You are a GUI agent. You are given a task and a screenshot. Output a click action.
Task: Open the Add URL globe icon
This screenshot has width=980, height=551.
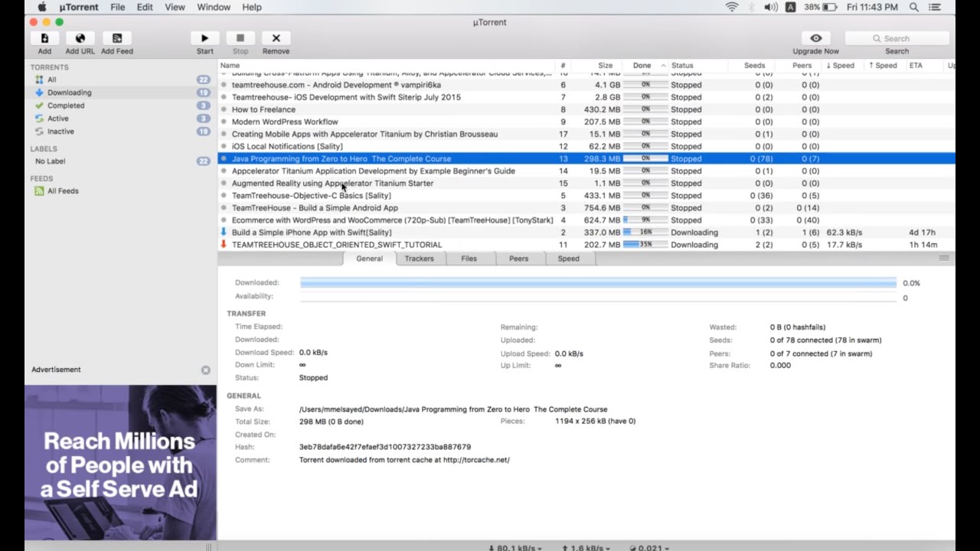click(x=80, y=38)
